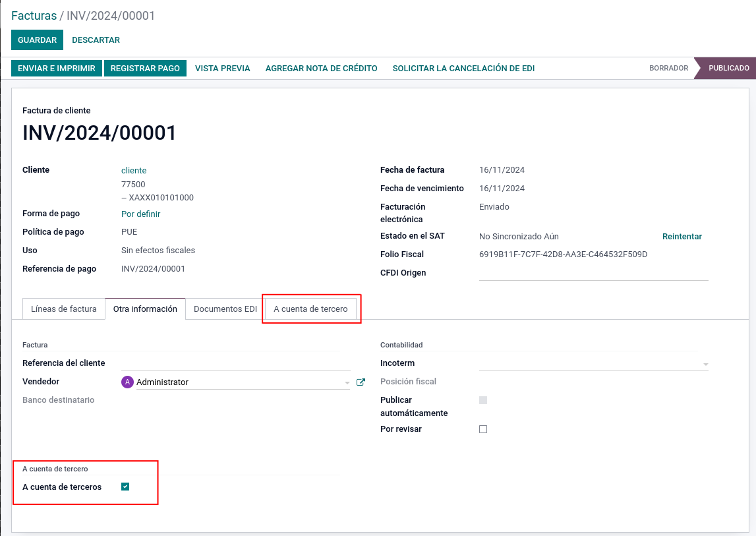
Task: Go to Facturas breadcrumb
Action: [x=34, y=15]
